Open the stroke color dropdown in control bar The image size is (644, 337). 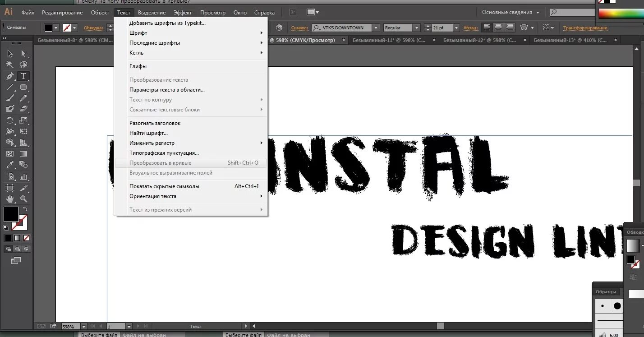click(x=75, y=28)
